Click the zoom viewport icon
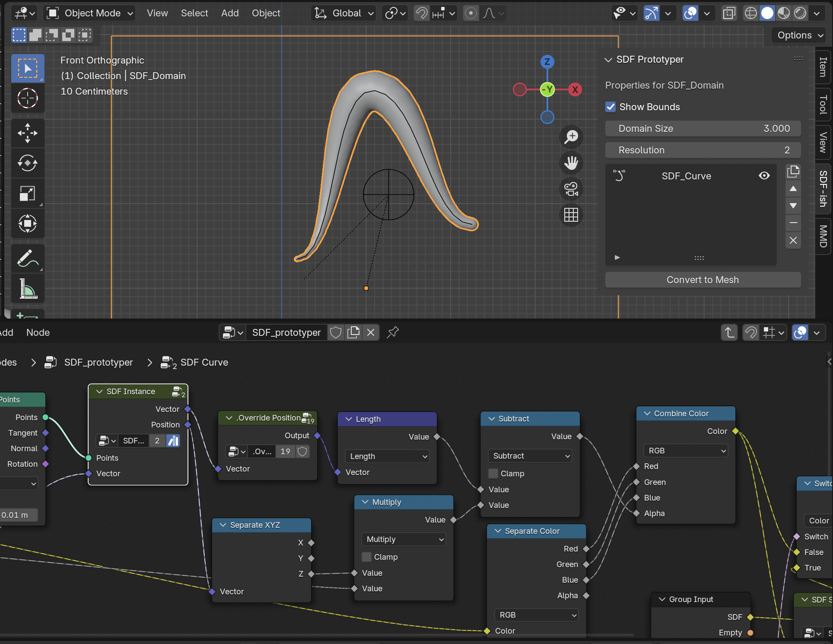 click(571, 137)
